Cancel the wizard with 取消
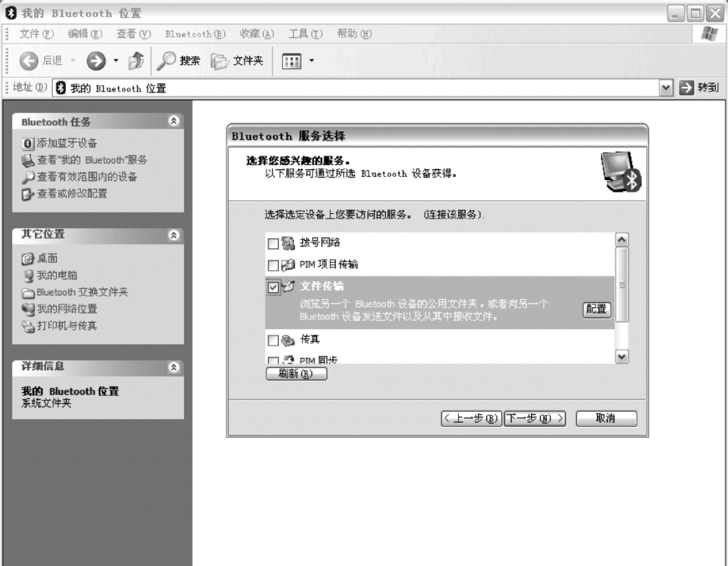Screen dimensions: 728x566 (606, 418)
